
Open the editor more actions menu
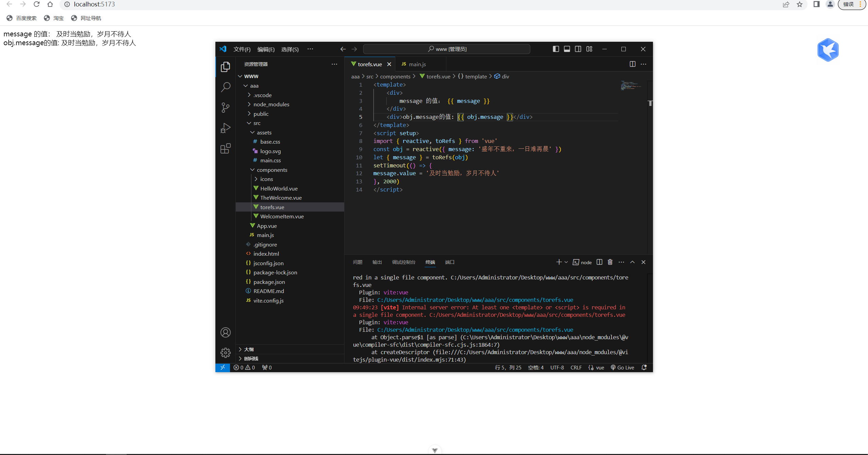[643, 64]
